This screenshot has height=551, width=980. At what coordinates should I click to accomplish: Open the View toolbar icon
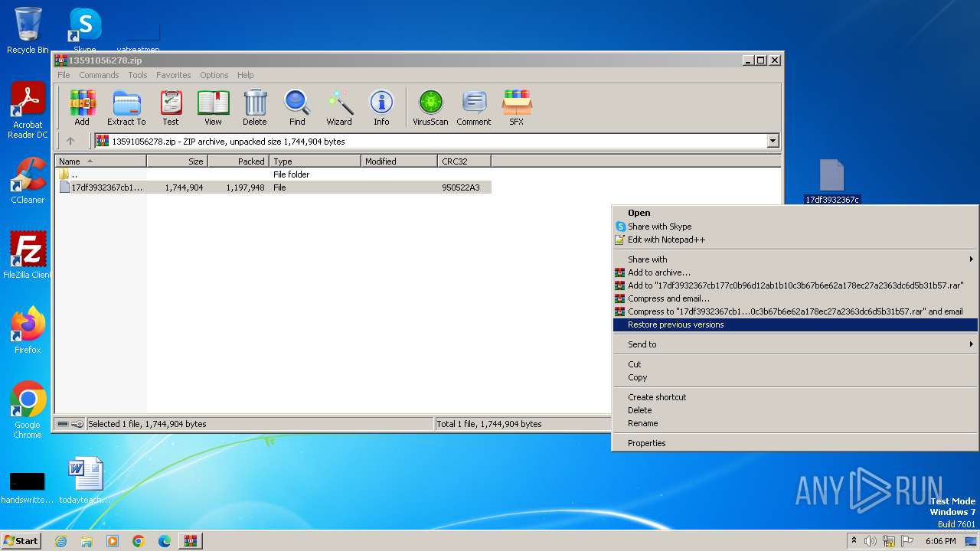coord(213,108)
